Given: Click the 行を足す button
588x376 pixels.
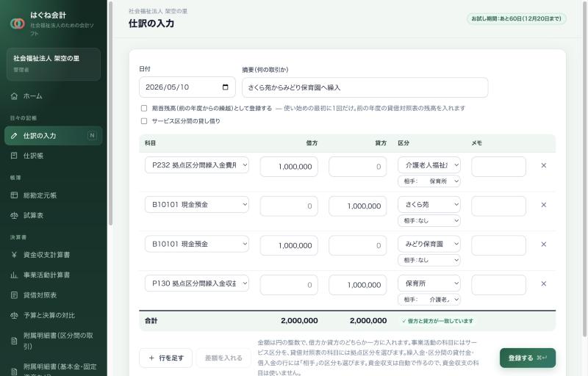Looking at the screenshot, I should pyautogui.click(x=166, y=358).
